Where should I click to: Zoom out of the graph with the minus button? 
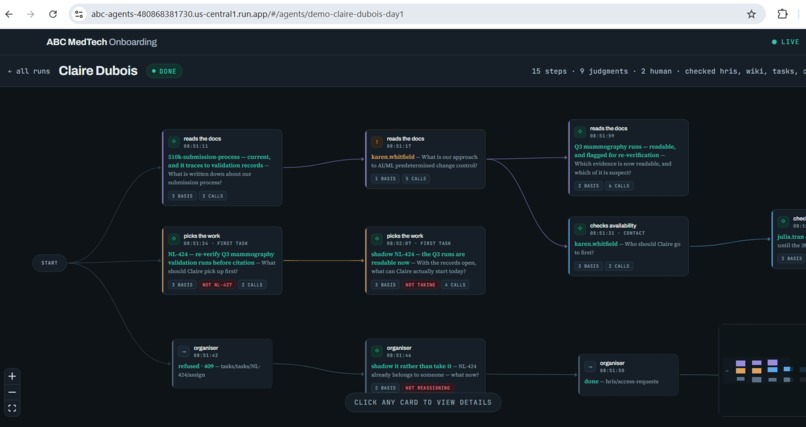(12, 393)
